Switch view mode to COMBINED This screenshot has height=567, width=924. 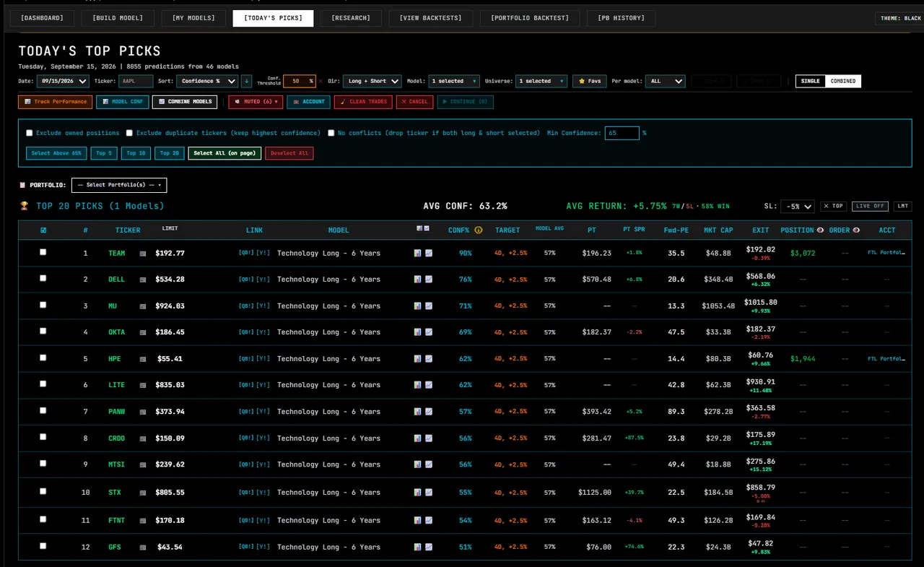(843, 82)
